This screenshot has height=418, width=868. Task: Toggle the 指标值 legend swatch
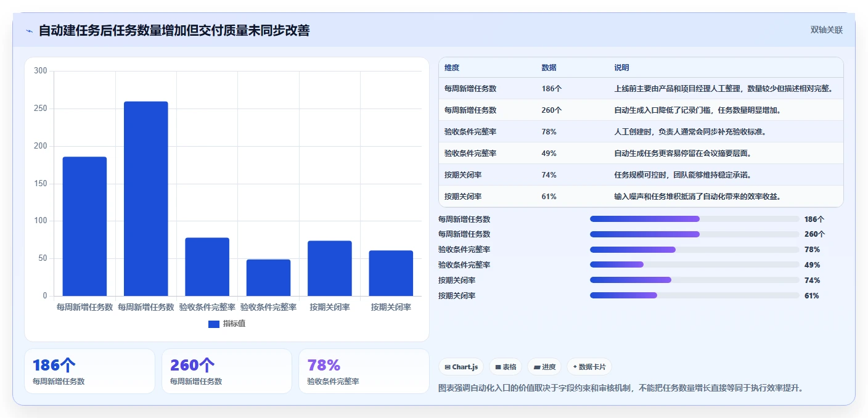(x=214, y=324)
